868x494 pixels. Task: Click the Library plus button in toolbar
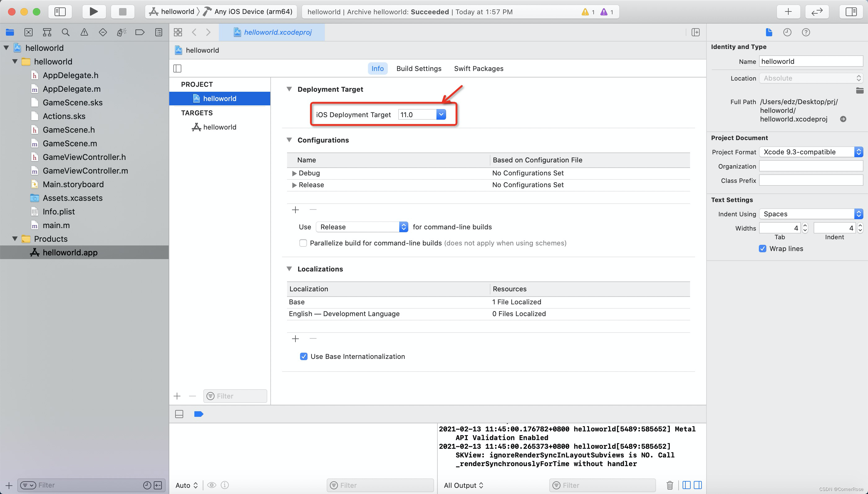click(x=788, y=11)
